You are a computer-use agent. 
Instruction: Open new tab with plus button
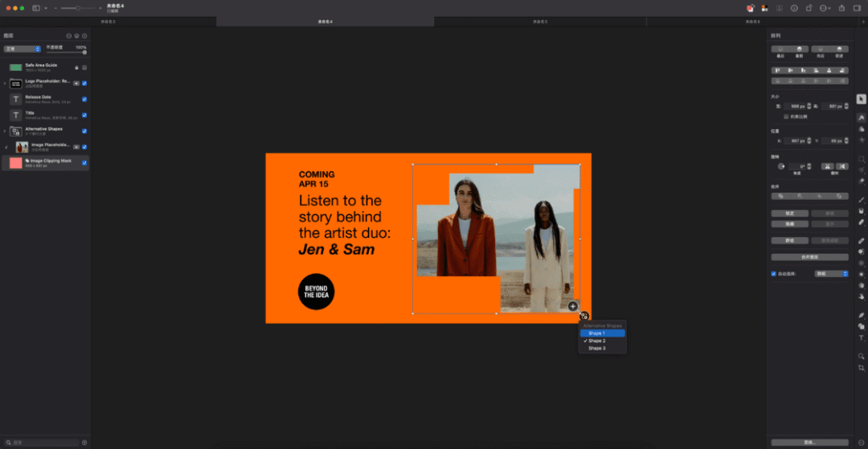(x=863, y=22)
